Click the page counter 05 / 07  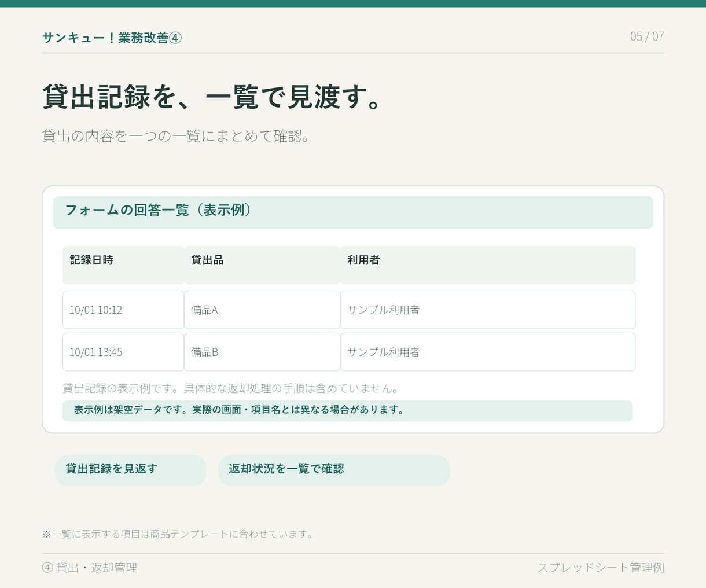pos(647,36)
